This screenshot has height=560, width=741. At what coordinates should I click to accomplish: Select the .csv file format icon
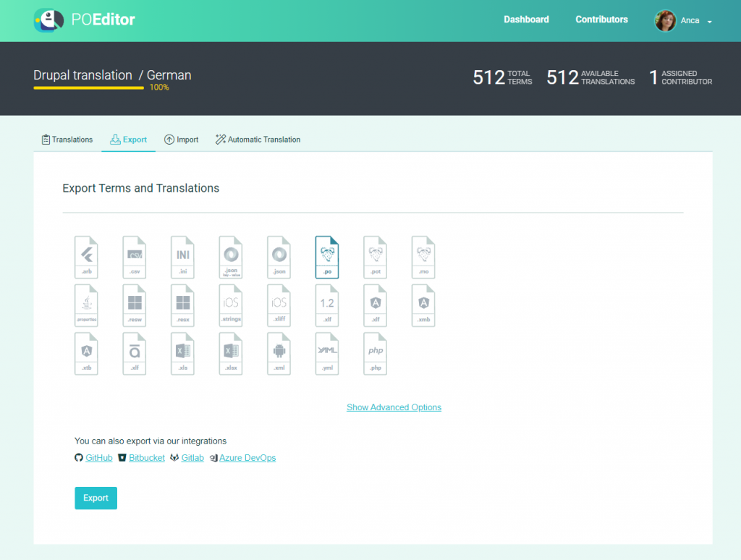point(135,257)
